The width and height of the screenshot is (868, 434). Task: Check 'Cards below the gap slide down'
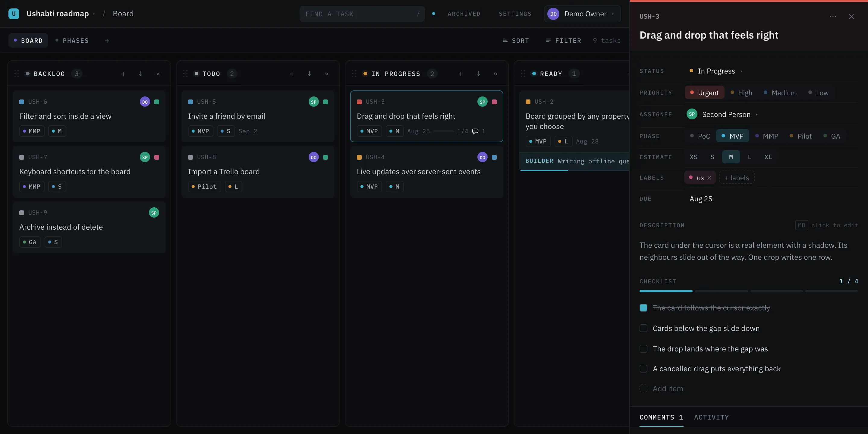pyautogui.click(x=643, y=328)
